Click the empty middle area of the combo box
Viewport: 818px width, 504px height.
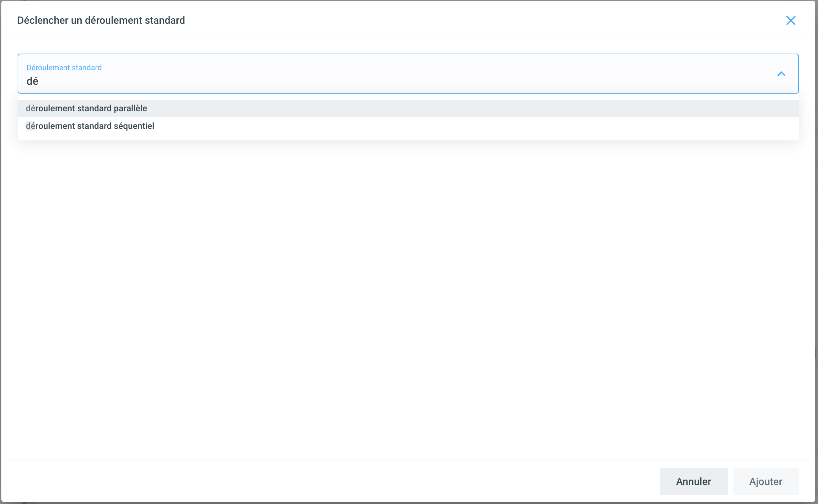407,74
